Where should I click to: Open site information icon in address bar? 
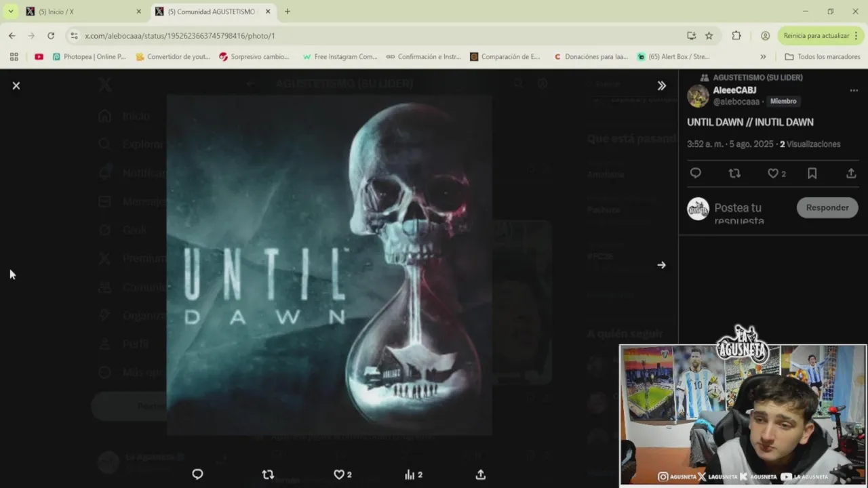pos(74,35)
